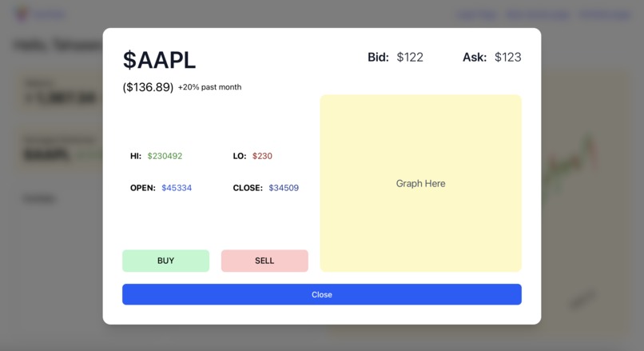Dismiss the dialog with the blue Close button
Screen dimensions: 644x351
pyautogui.click(x=322, y=294)
